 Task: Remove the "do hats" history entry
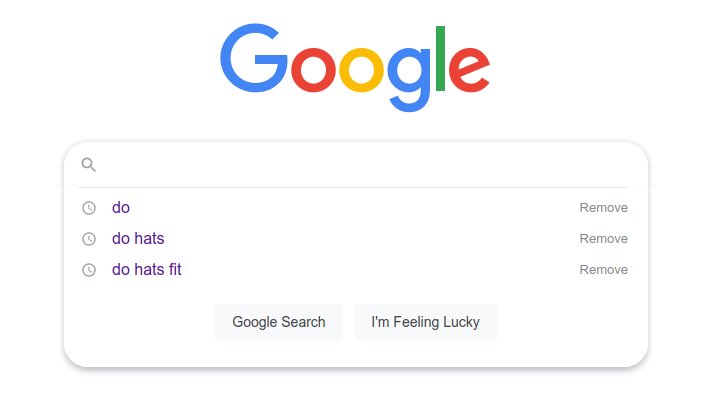(603, 239)
